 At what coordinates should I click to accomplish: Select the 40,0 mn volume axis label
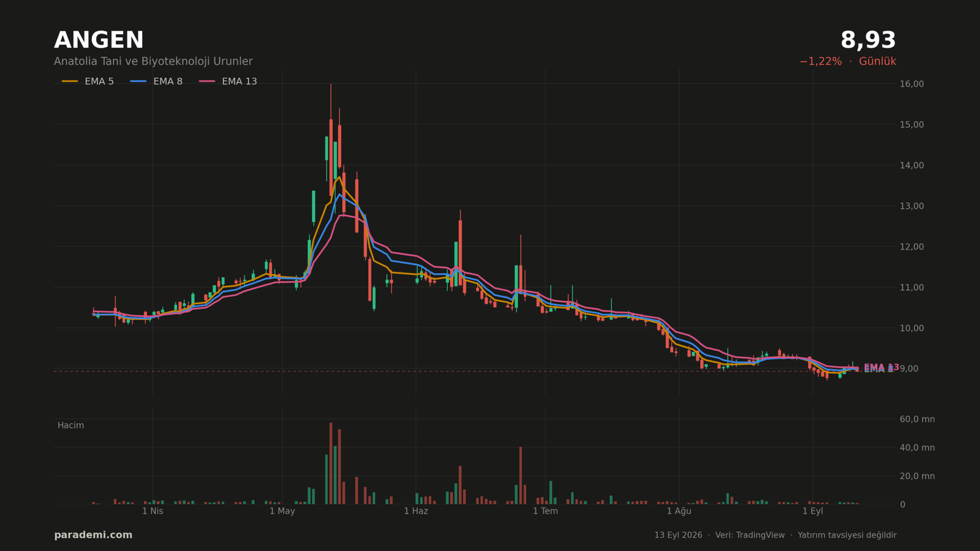point(917,448)
